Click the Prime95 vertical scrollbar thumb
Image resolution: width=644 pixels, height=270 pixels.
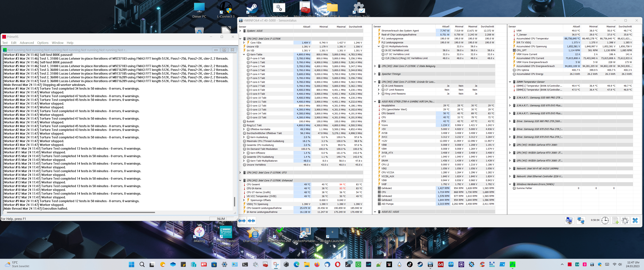[x=235, y=201]
